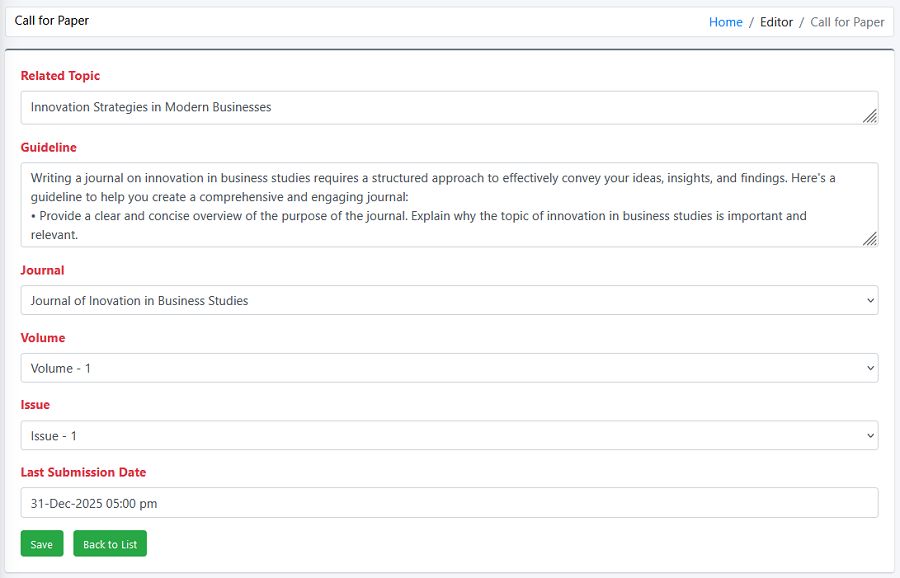The height and width of the screenshot is (578, 900).
Task: Click the Last Submission Date label
Action: (x=83, y=472)
